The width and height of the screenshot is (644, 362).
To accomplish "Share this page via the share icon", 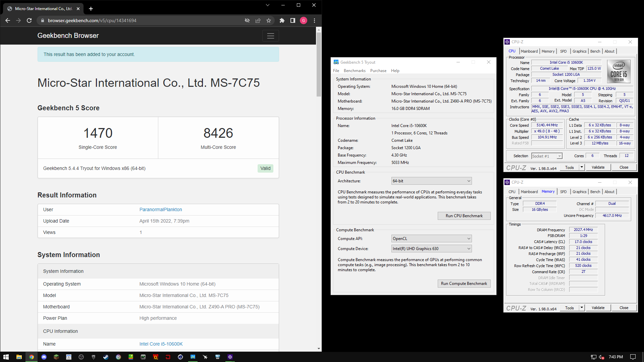I will pyautogui.click(x=258, y=20).
